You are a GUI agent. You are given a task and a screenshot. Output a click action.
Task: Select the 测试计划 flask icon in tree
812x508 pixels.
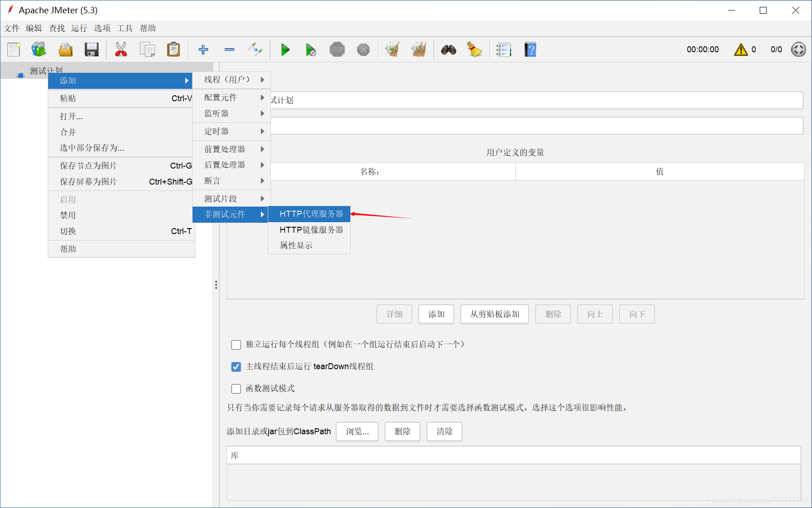pyautogui.click(x=21, y=71)
